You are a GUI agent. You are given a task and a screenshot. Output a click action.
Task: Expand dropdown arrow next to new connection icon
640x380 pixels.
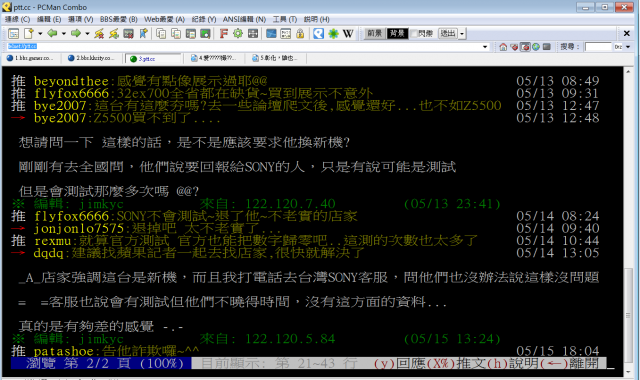click(40, 33)
